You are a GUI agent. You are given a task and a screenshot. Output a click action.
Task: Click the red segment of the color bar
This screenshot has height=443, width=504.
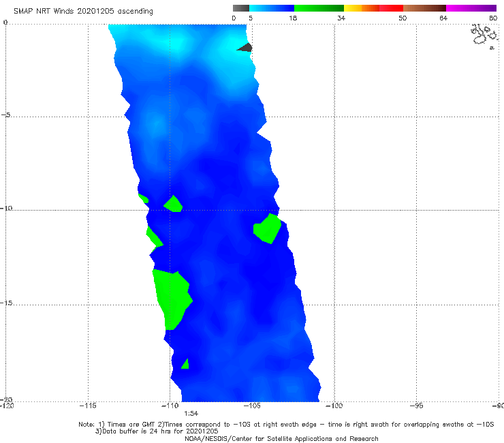pyautogui.click(x=391, y=8)
